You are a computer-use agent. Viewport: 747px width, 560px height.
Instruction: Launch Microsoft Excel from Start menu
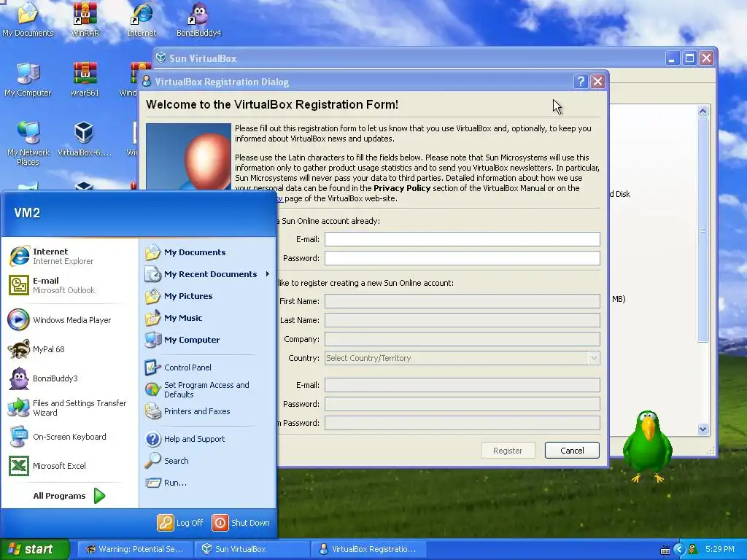click(70, 466)
